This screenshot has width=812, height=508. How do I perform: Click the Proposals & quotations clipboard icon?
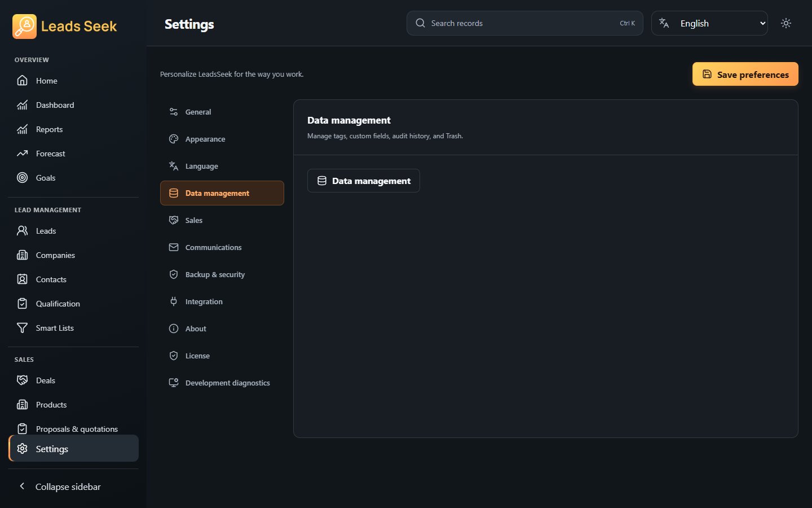coord(22,429)
